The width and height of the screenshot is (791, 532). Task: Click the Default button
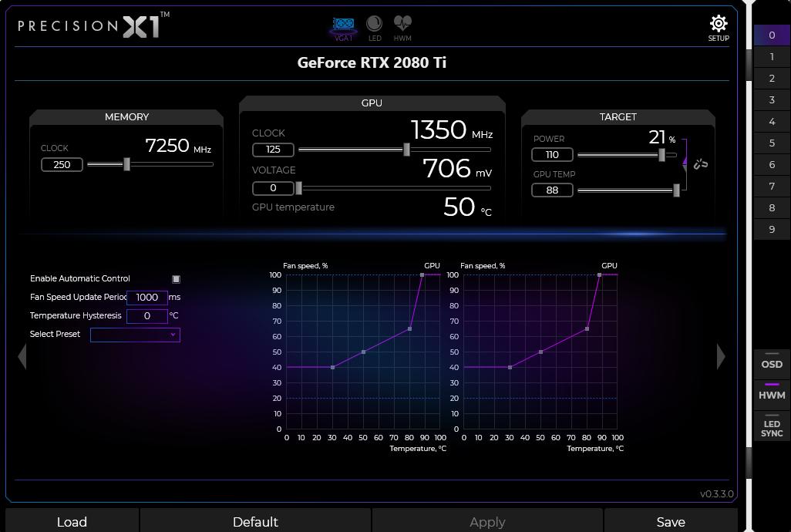click(x=255, y=521)
